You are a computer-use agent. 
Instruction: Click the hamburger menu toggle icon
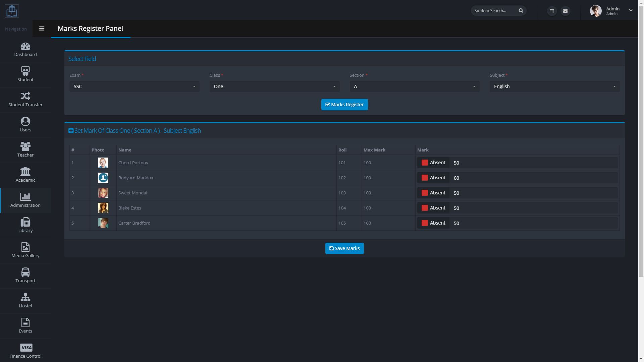coord(42,28)
